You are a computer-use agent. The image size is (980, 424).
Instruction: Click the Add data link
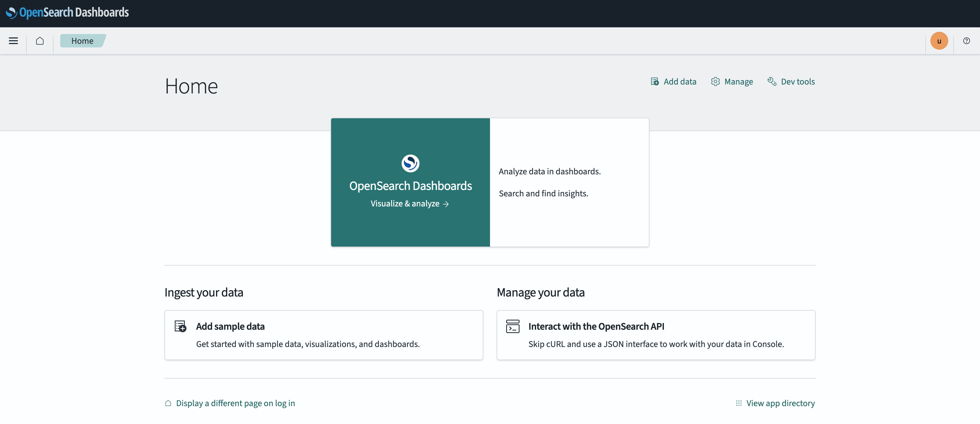(673, 81)
